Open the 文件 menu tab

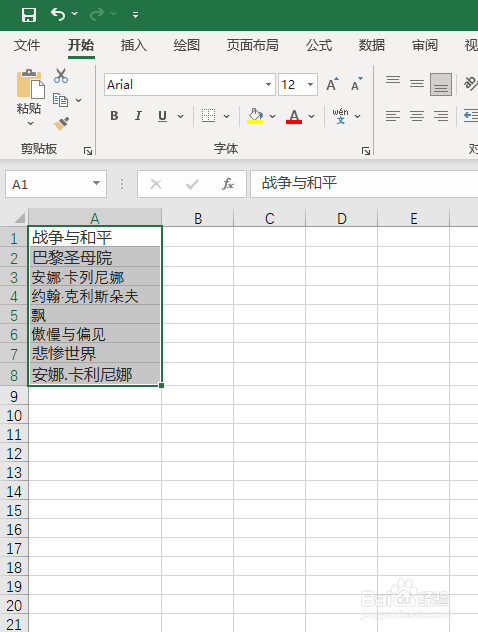click(27, 45)
